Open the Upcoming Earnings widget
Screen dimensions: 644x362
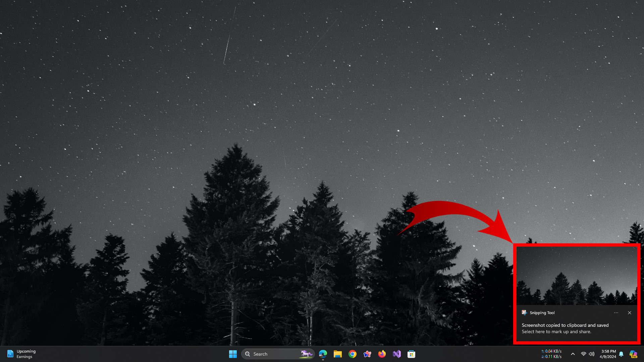point(21,354)
